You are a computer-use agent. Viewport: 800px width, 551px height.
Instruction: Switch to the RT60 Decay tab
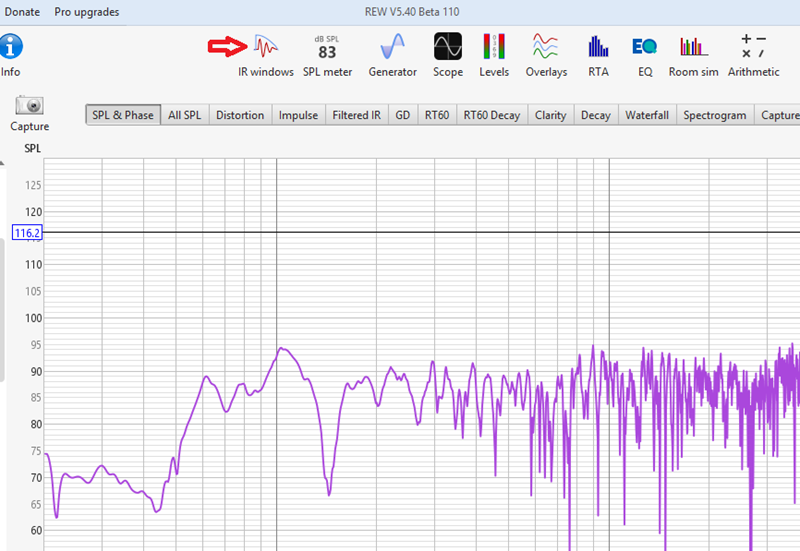492,115
